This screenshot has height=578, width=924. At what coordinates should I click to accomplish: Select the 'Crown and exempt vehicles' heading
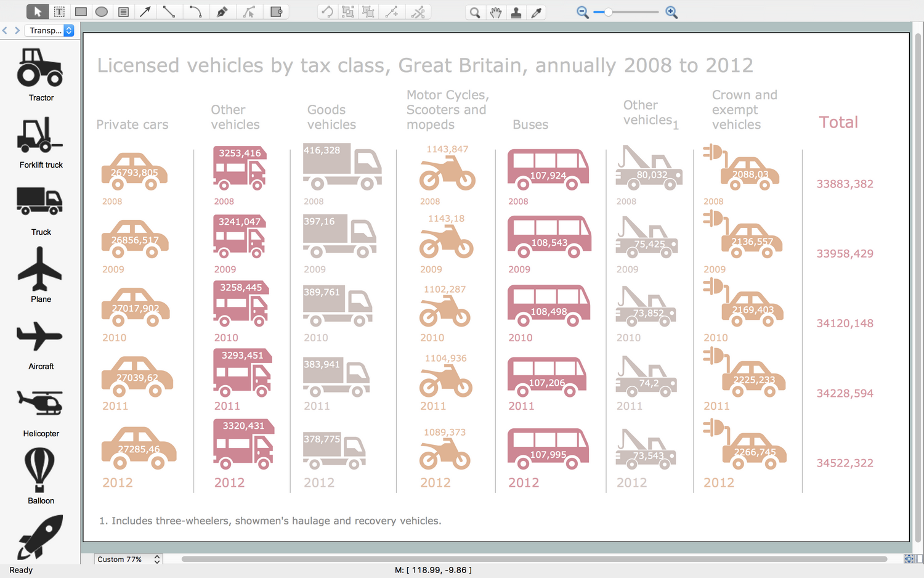point(745,110)
